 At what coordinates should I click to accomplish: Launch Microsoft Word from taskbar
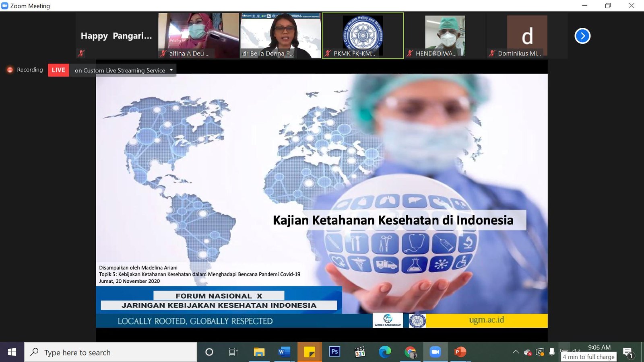point(284,352)
